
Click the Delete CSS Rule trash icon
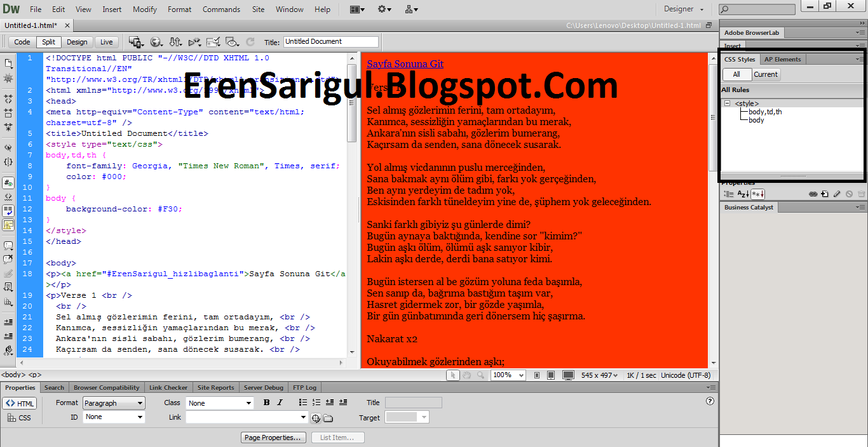(862, 194)
